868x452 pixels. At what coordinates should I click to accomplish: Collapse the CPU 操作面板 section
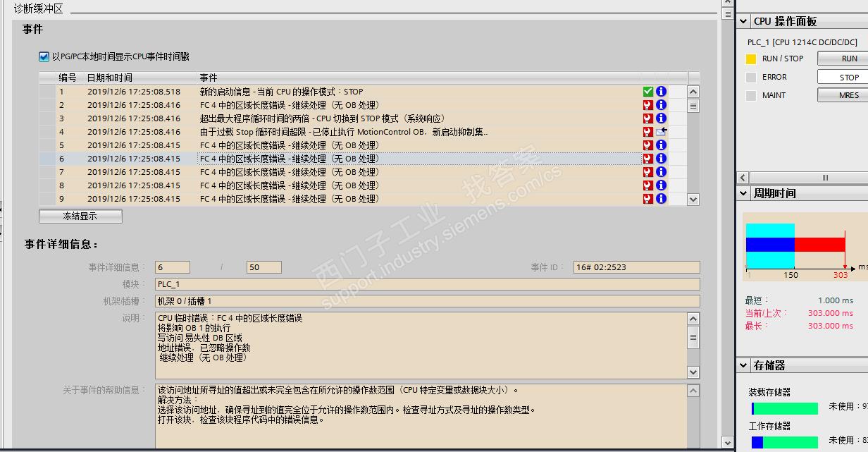[744, 21]
